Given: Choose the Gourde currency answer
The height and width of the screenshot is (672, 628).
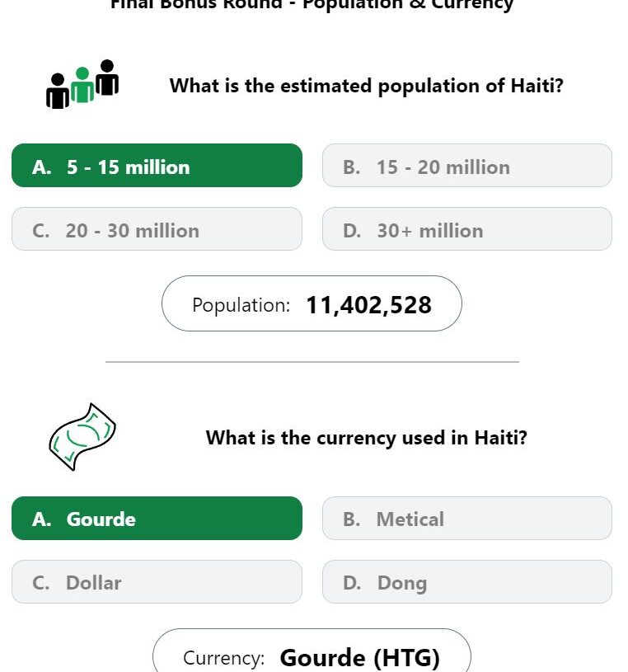Looking at the screenshot, I should [x=157, y=519].
